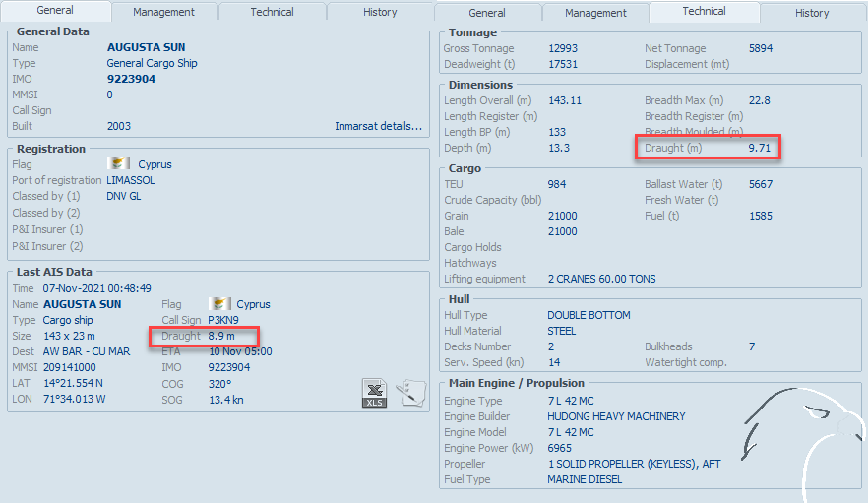Export AIS data with the XLS icon
868x503 pixels.
pos(374,394)
